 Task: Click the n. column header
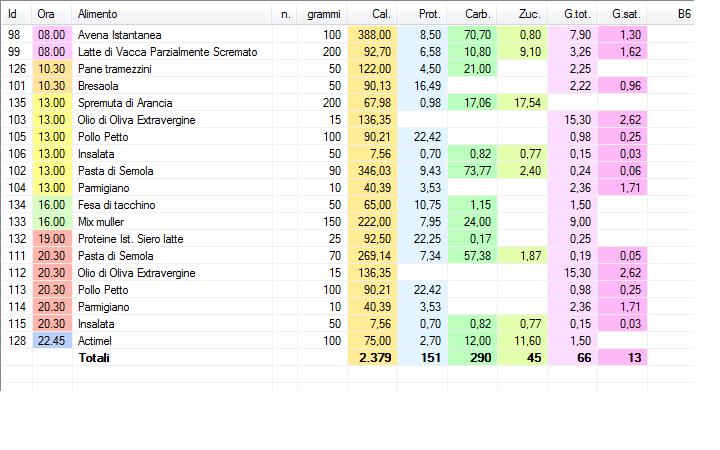[285, 14]
